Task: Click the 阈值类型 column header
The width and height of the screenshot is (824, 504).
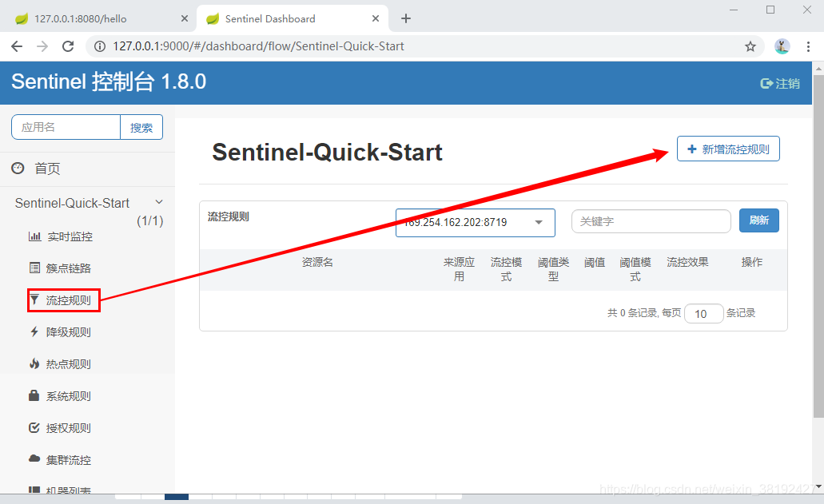Action: 553,269
